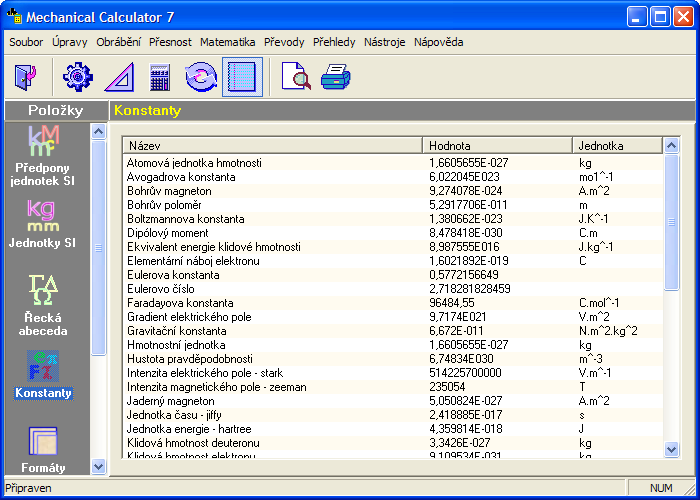Select the Faradayova konstanta row
The height and width of the screenshot is (500, 700).
coord(393,303)
